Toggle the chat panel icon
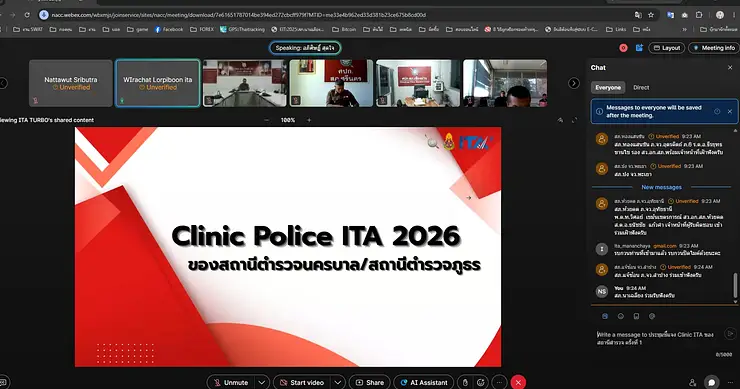This screenshot has height=389, width=740. (x=711, y=382)
